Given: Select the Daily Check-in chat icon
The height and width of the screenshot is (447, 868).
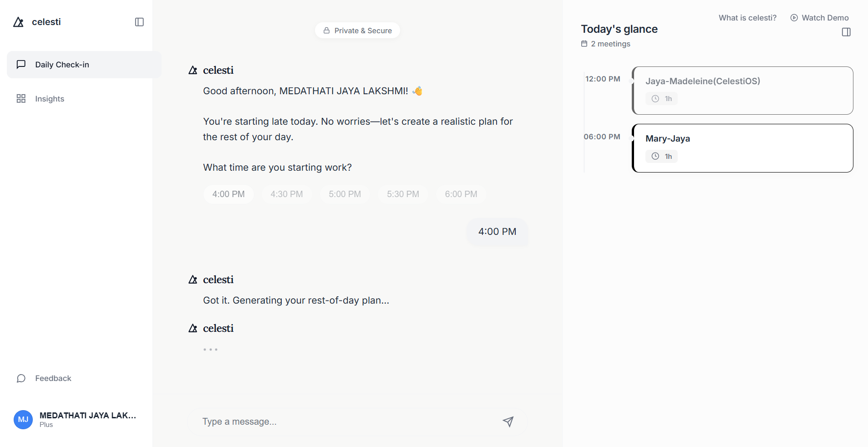Looking at the screenshot, I should click(x=21, y=64).
